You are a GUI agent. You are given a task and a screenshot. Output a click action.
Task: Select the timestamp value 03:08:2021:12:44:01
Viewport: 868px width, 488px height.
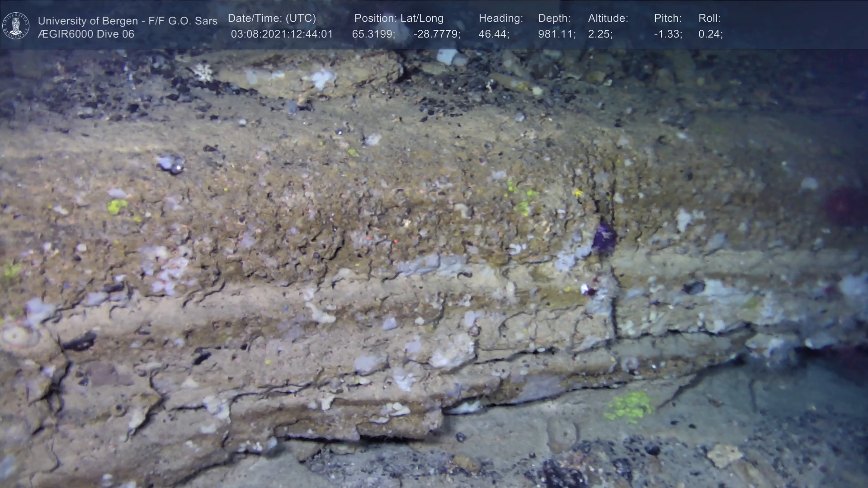282,34
